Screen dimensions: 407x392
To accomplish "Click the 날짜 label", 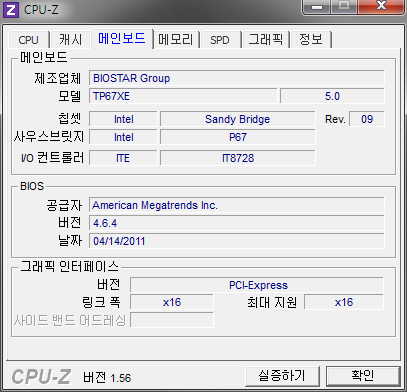I will point(70,241).
